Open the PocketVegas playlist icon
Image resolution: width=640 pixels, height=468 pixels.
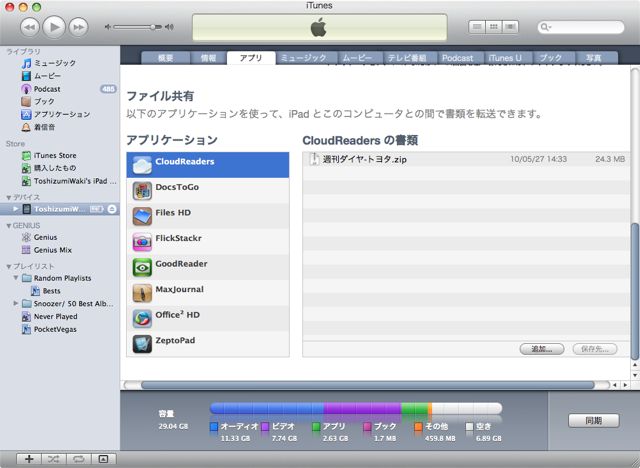(x=26, y=329)
